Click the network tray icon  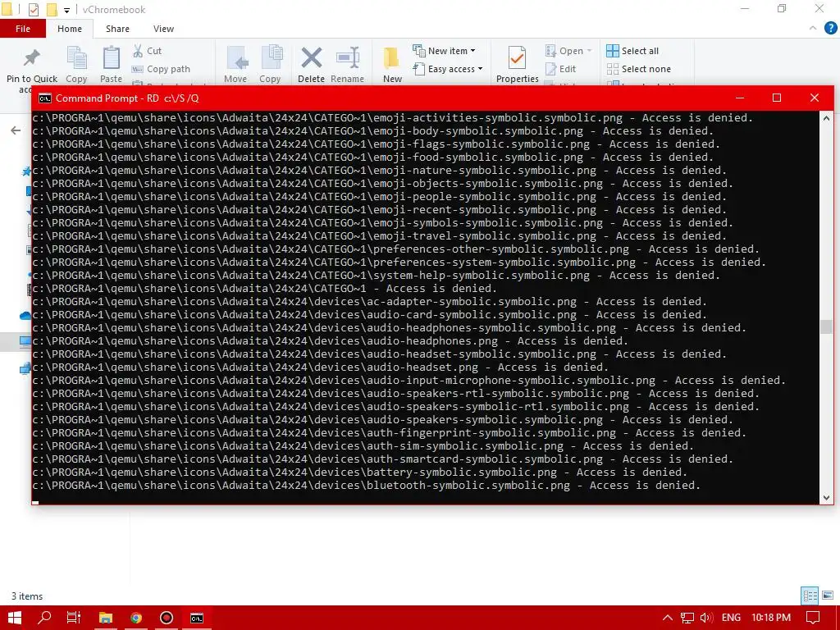pos(687,618)
